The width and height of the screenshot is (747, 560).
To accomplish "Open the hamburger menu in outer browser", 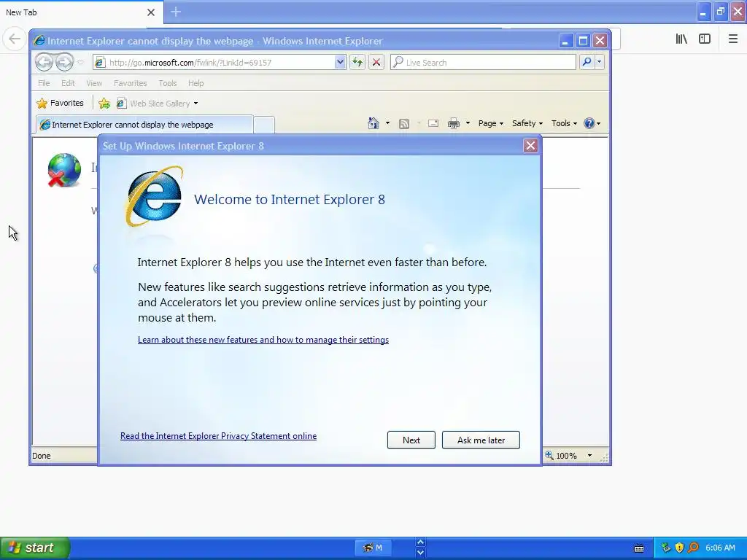I will coord(732,39).
